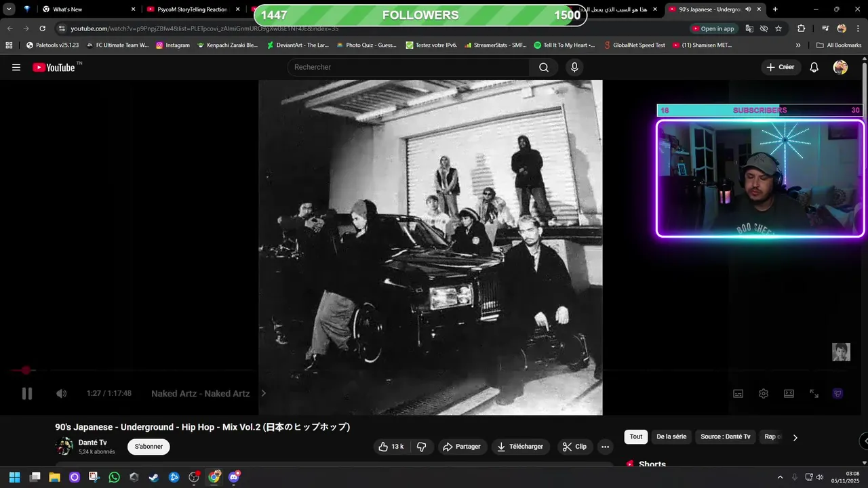Toggle fullscreen in the player

coord(814,394)
